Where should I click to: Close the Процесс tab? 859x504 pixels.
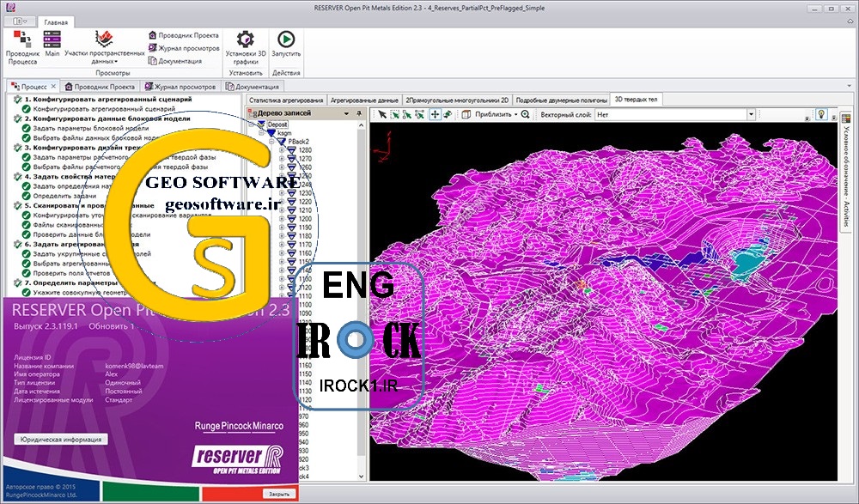(53, 87)
